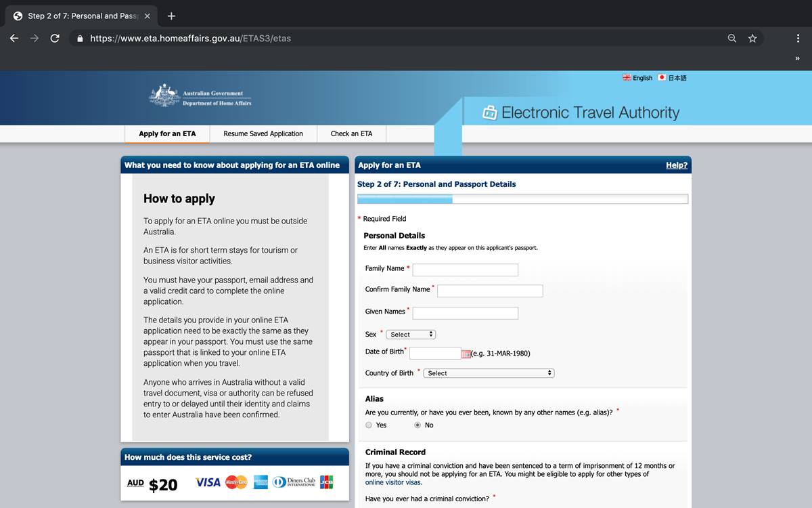Click the AUD $20 price text
Viewport: 812px width, 508px height.
pyautogui.click(x=152, y=484)
